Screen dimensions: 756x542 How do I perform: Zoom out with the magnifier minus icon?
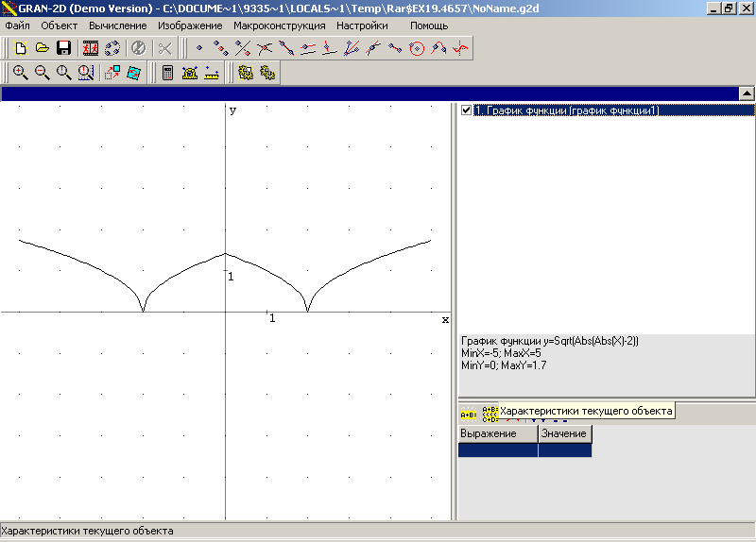(x=42, y=73)
